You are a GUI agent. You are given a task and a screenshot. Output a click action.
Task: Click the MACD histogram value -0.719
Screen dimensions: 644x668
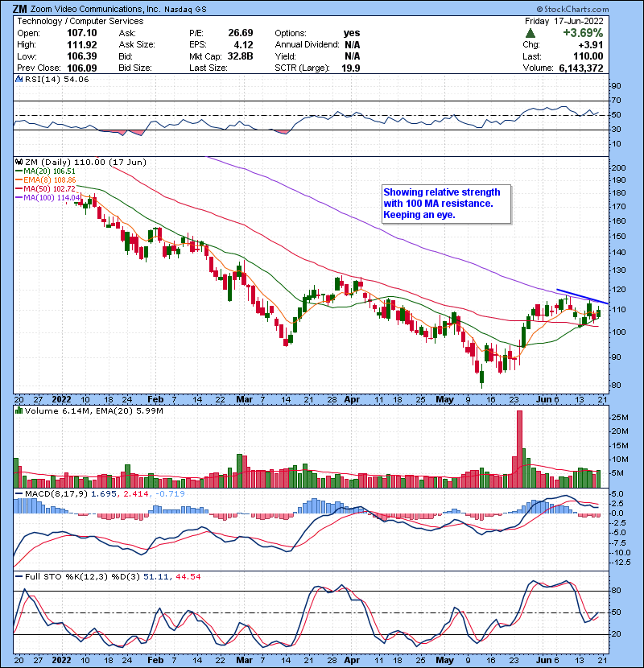click(x=170, y=494)
